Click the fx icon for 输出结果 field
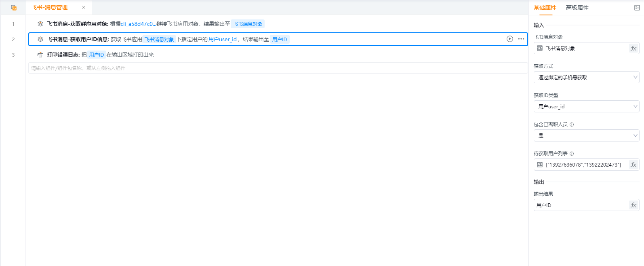This screenshot has width=644, height=266. coord(633,205)
